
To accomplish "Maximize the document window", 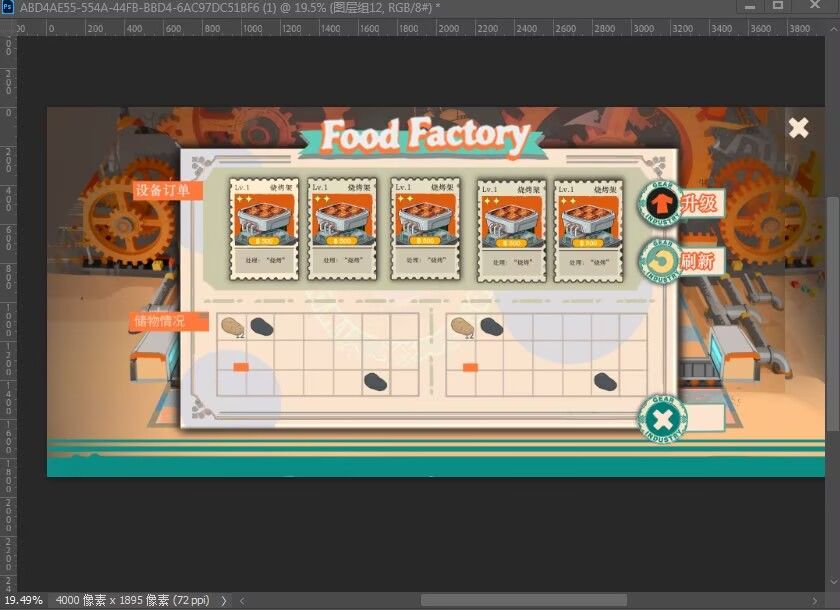I will coord(778,6).
